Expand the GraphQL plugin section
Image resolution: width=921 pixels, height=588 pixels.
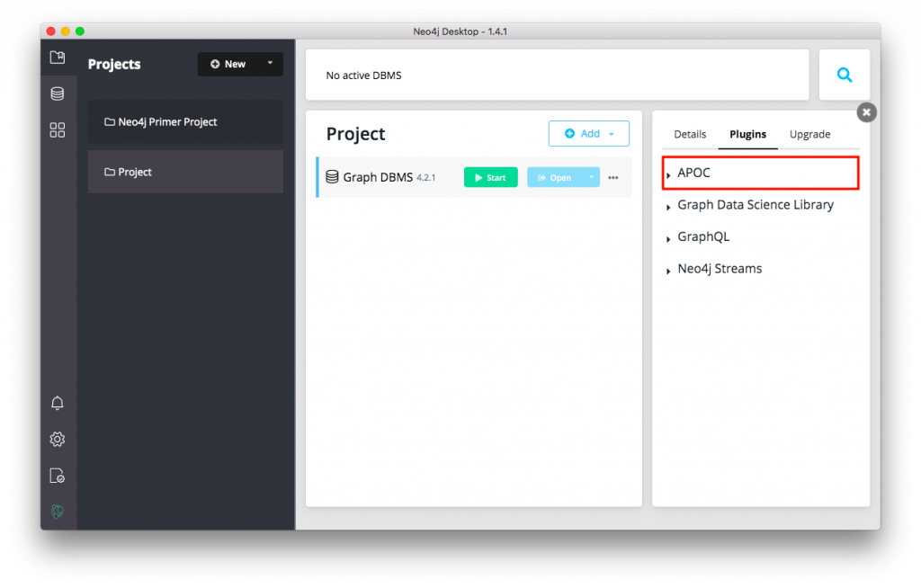[x=702, y=237]
